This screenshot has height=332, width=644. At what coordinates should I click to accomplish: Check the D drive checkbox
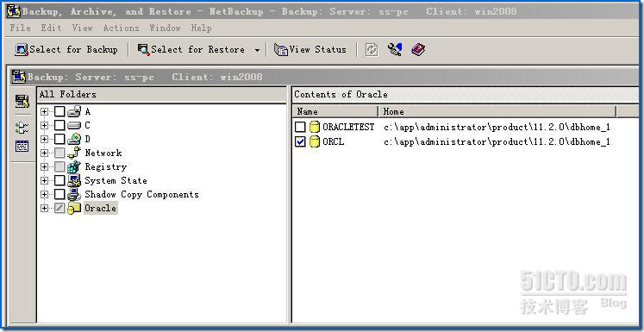[60, 140]
